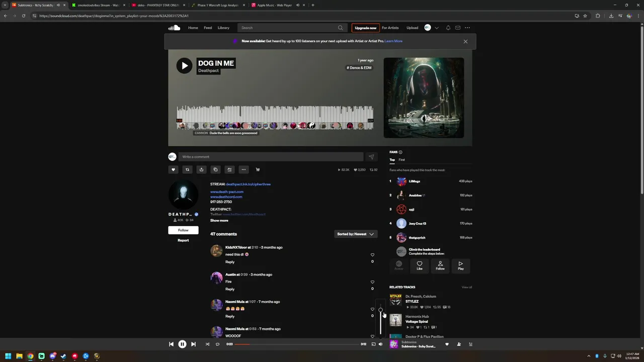Skip to previous track in player bar
The width and height of the screenshot is (644, 362).
171,344
